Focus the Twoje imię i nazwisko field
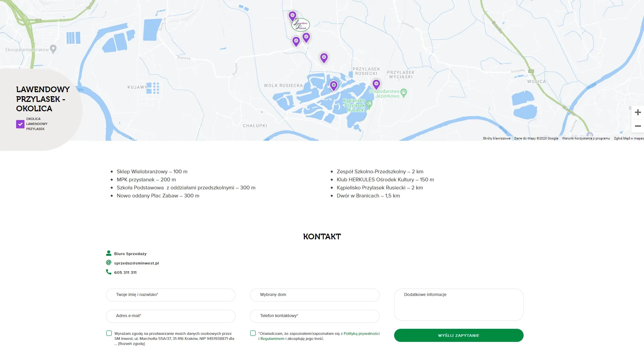Screen dimensions: 644x362 coord(171,295)
